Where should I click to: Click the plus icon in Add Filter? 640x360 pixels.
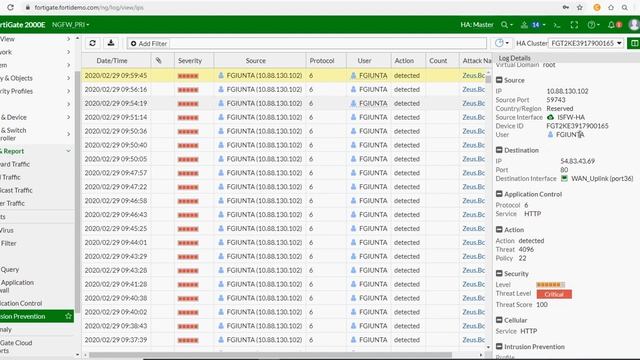[x=133, y=43]
